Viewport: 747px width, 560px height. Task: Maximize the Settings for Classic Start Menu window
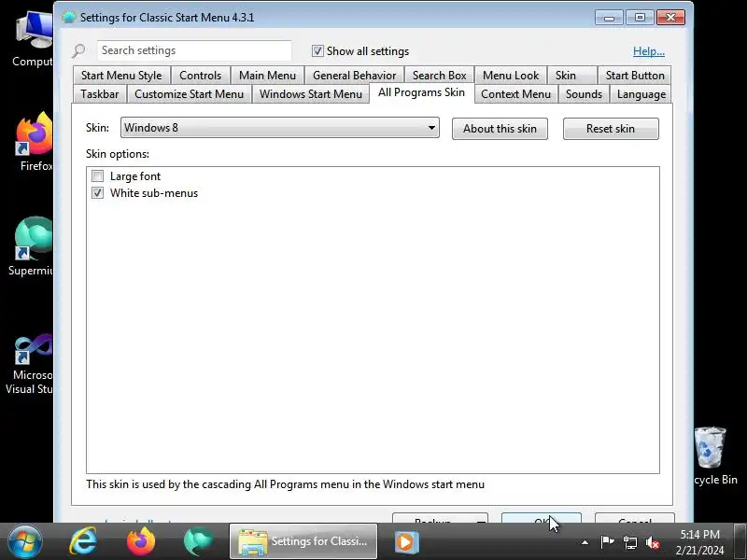pyautogui.click(x=640, y=18)
